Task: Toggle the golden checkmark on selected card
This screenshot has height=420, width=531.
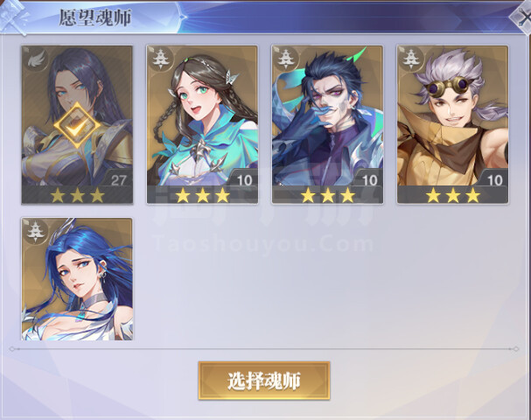Action: (77, 126)
